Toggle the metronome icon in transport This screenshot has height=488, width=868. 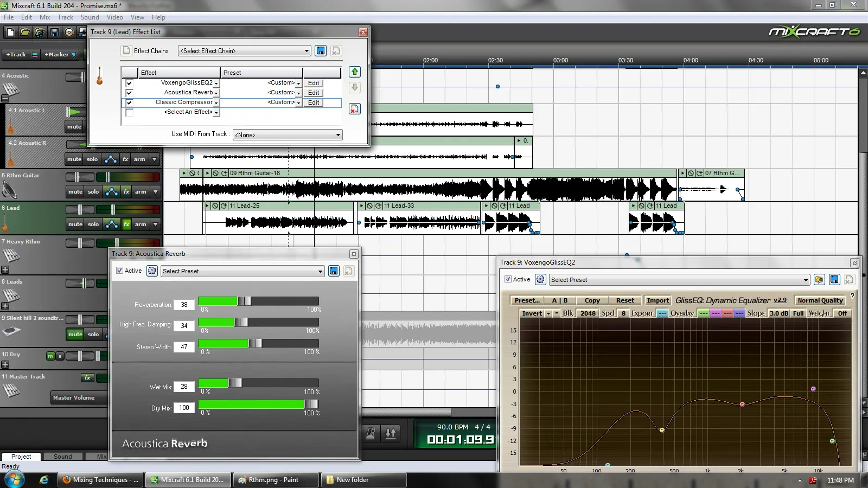coord(371,433)
